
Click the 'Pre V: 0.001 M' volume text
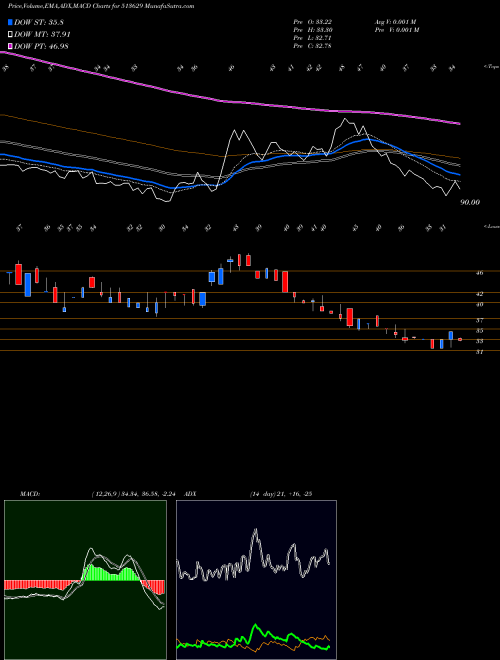[396, 30]
